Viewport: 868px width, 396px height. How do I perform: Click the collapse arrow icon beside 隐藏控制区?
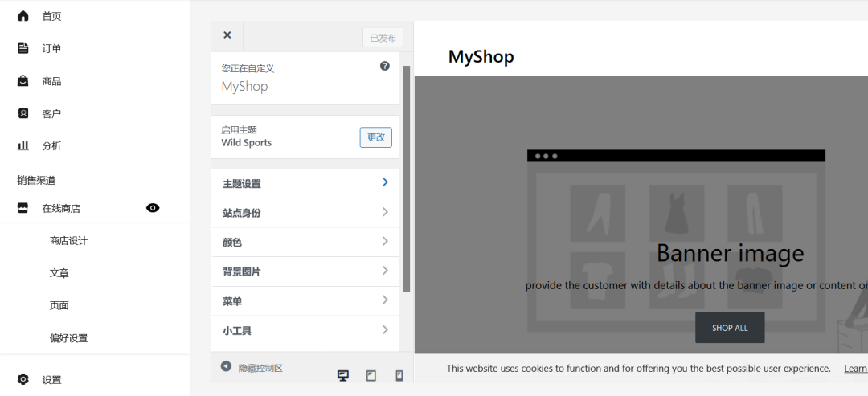pos(226,366)
